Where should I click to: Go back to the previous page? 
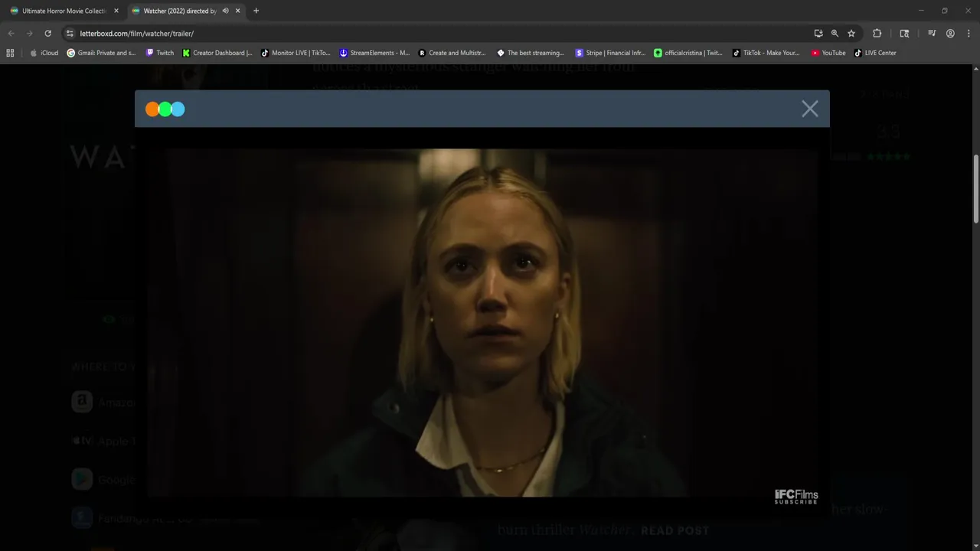point(11,34)
